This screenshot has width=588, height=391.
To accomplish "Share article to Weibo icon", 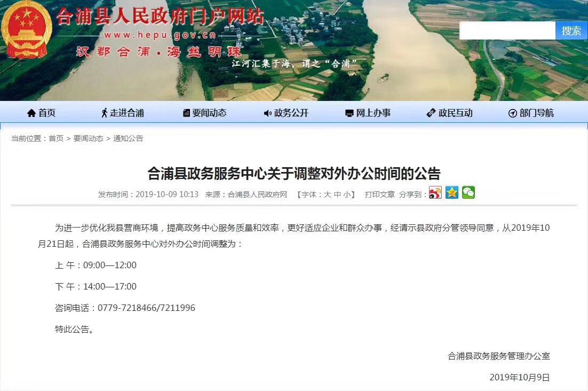I will click(435, 193).
